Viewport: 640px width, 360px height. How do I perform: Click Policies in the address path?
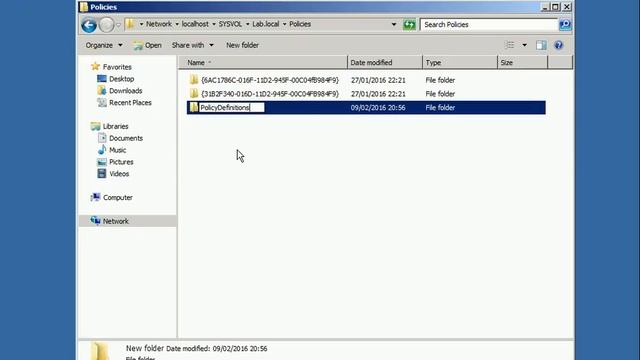[x=300, y=24]
